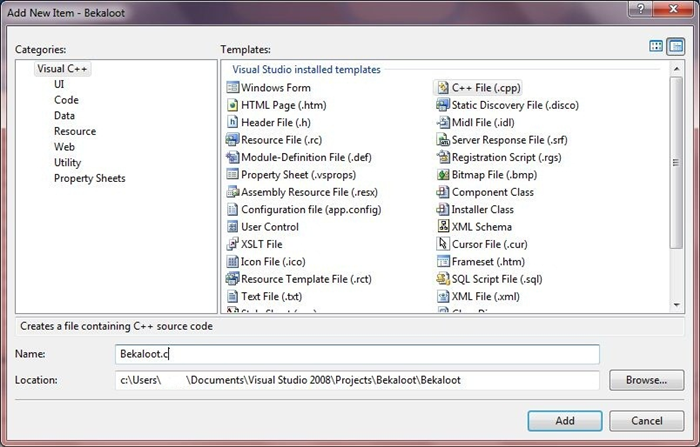Select Visual C++ category root
This screenshot has width=700, height=447.
pyautogui.click(x=62, y=69)
